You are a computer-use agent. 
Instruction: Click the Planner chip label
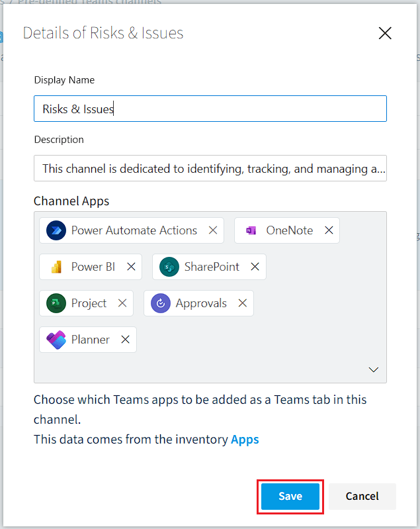coord(91,340)
